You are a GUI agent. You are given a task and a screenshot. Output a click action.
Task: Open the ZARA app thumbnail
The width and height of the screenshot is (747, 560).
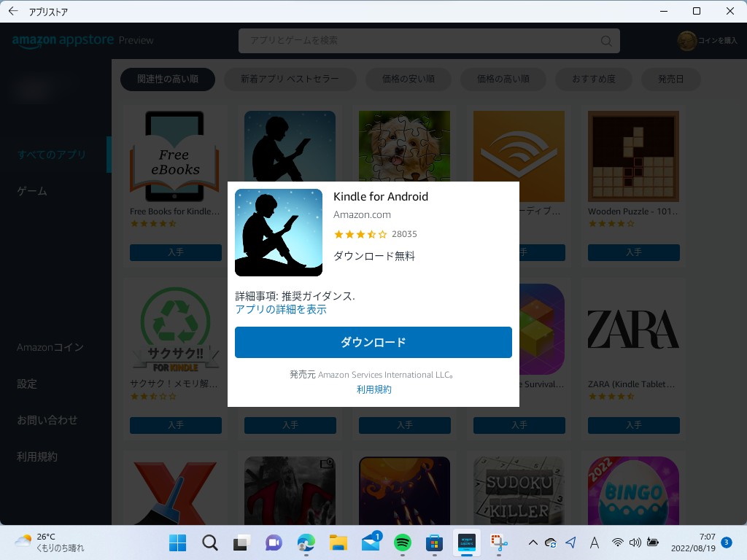pos(633,329)
